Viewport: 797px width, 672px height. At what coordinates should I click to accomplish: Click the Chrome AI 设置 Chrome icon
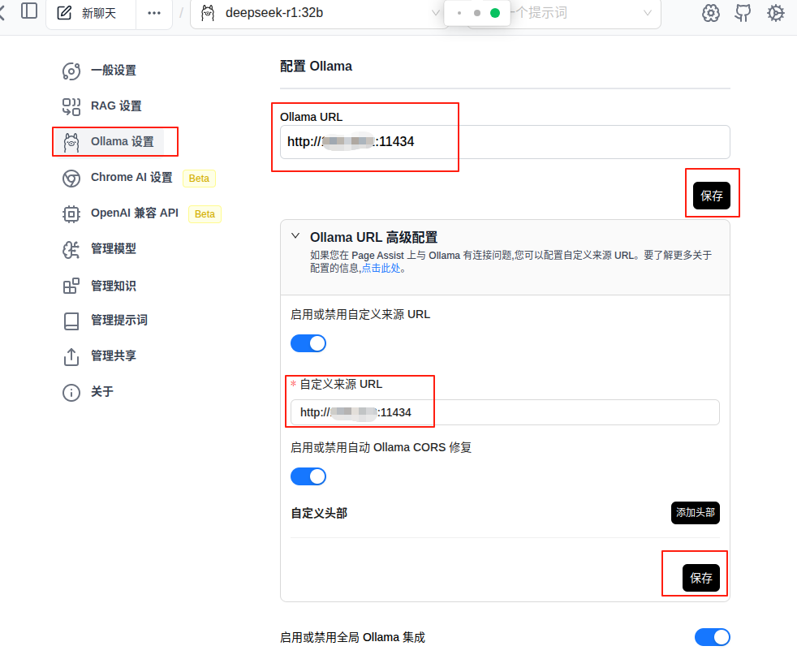[x=71, y=178]
